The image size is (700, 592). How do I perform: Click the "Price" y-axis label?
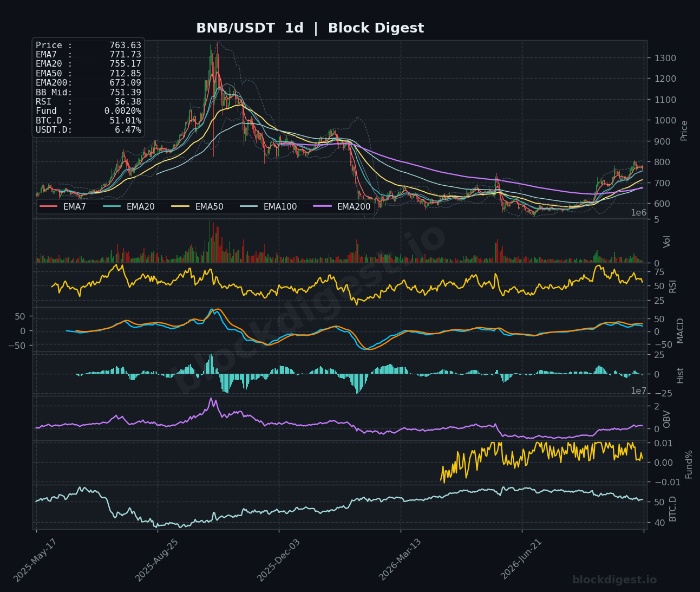(x=684, y=131)
